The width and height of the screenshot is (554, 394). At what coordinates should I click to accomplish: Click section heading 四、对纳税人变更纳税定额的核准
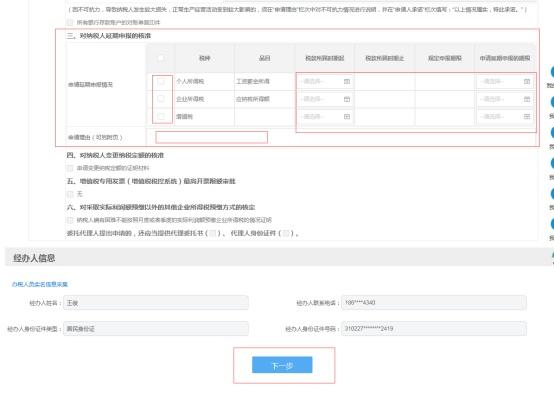pyautogui.click(x=115, y=155)
